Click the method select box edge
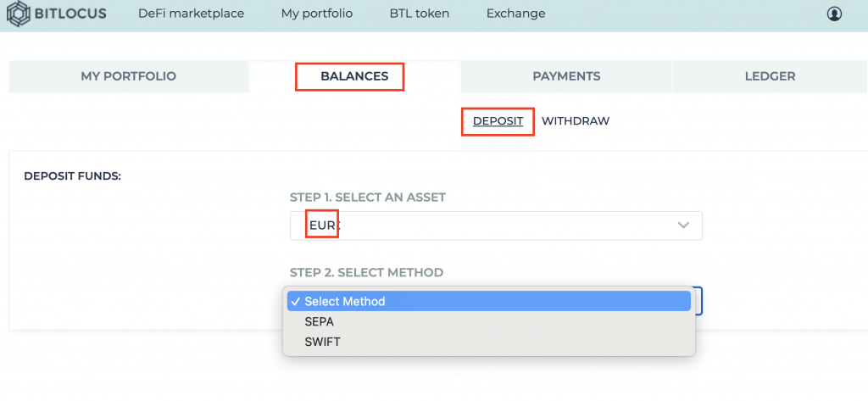 coord(698,301)
